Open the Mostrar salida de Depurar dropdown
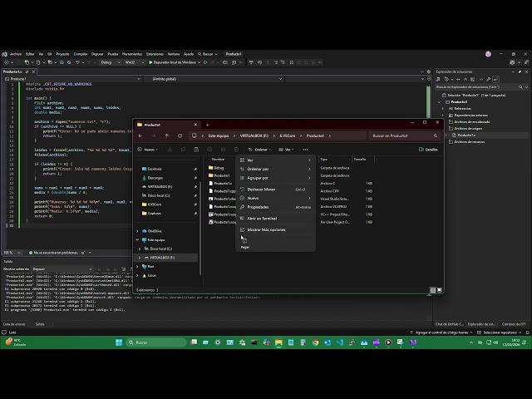 coord(62,269)
